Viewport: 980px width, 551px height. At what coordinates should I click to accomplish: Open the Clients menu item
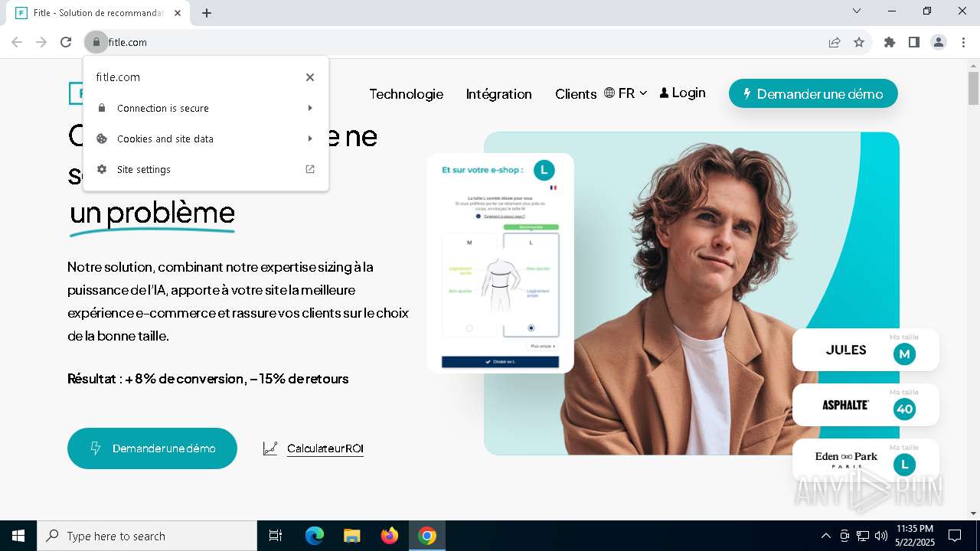(576, 94)
